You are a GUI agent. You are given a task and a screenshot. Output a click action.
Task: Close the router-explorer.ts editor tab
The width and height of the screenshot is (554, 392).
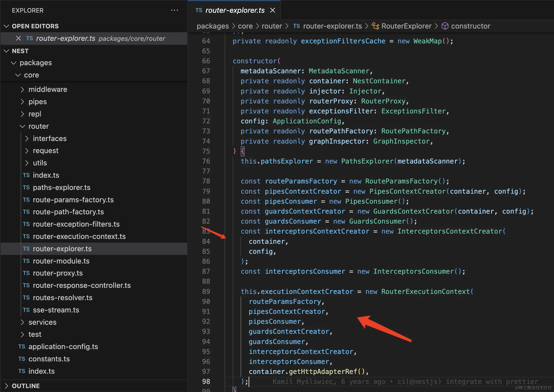(273, 10)
